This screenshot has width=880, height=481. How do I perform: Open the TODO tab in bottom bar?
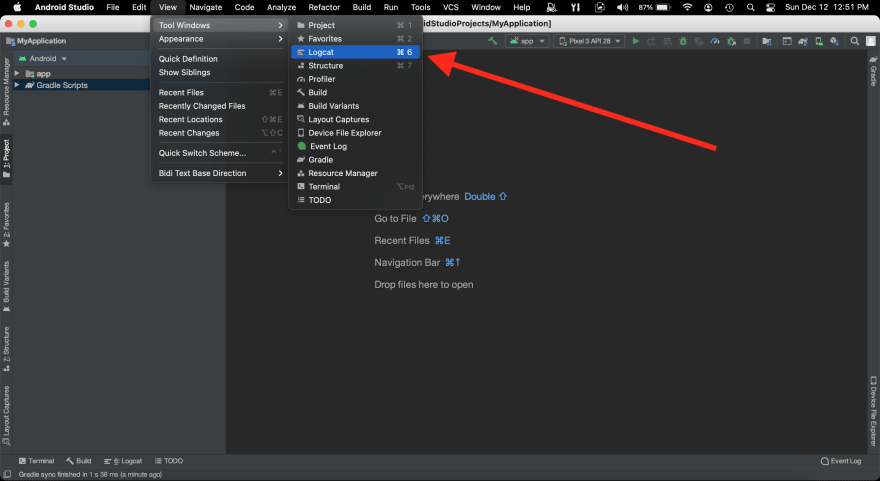169,461
